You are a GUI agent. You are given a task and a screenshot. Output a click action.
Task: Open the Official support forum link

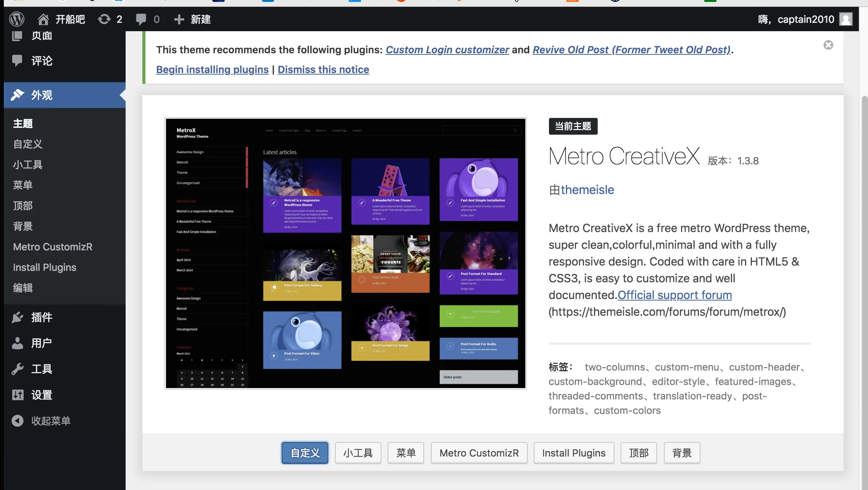pos(675,295)
